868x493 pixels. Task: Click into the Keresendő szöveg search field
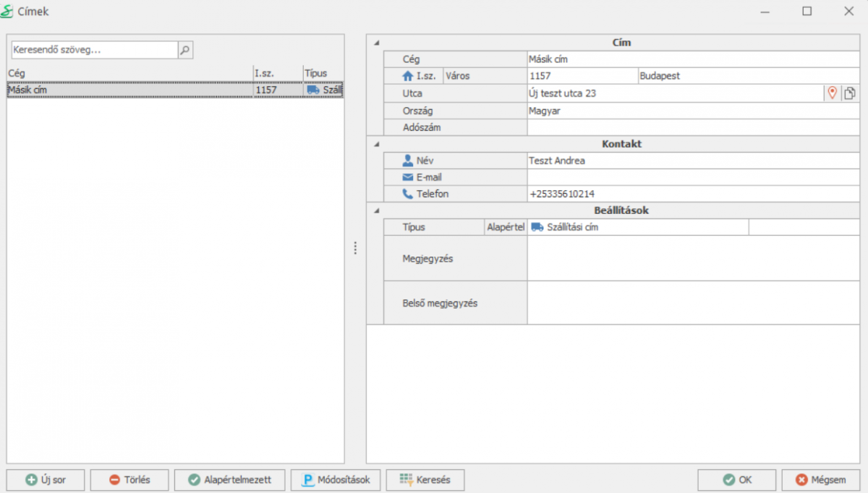pyautogui.click(x=94, y=50)
